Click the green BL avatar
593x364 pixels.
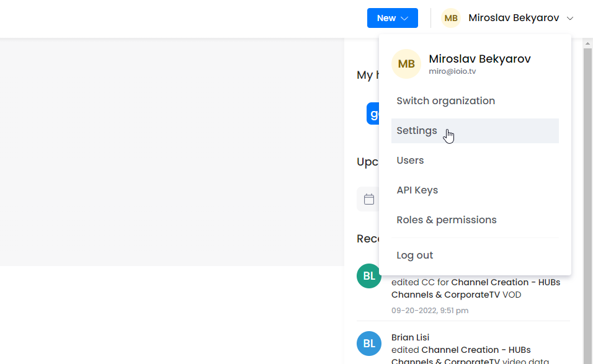click(x=368, y=276)
